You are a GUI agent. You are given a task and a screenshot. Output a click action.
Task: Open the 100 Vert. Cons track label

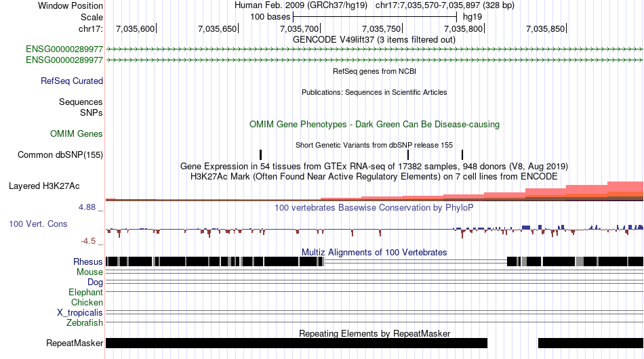click(38, 224)
